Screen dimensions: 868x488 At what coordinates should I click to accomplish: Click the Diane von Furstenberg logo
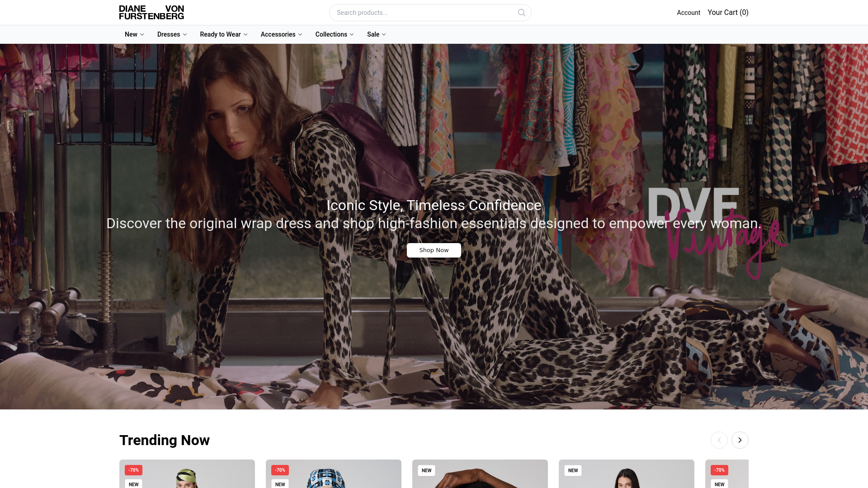click(x=151, y=13)
